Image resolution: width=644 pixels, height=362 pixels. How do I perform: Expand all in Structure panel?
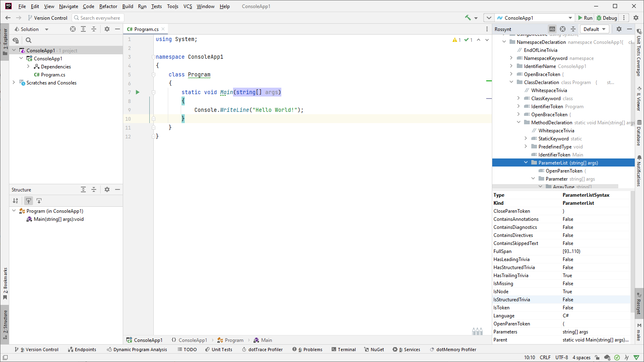[83, 189]
